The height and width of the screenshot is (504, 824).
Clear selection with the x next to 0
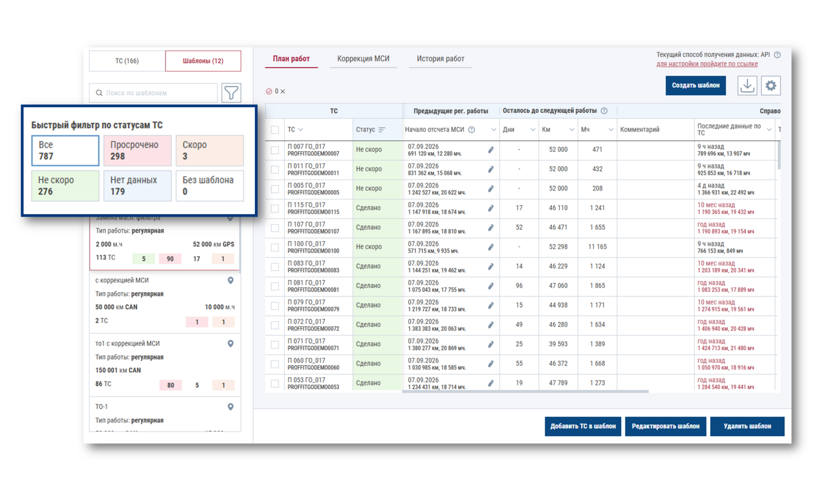[283, 92]
